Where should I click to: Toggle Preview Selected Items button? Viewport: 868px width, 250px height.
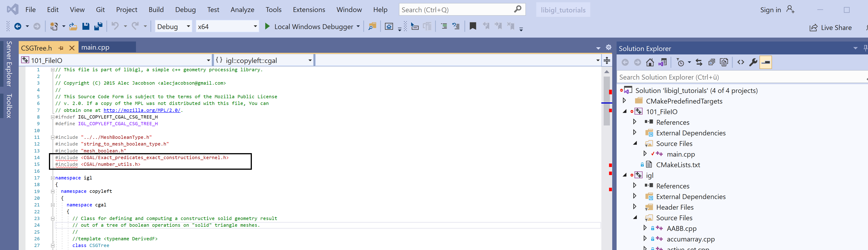point(766,62)
